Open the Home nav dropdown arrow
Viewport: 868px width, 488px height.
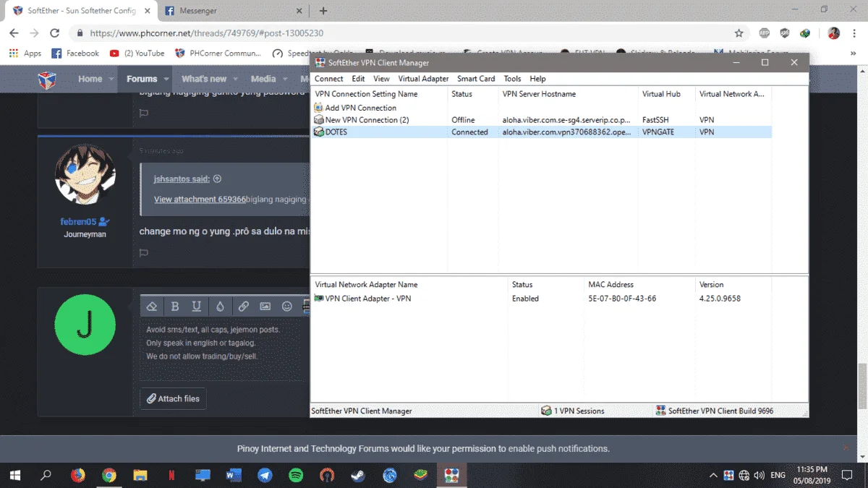(111, 79)
